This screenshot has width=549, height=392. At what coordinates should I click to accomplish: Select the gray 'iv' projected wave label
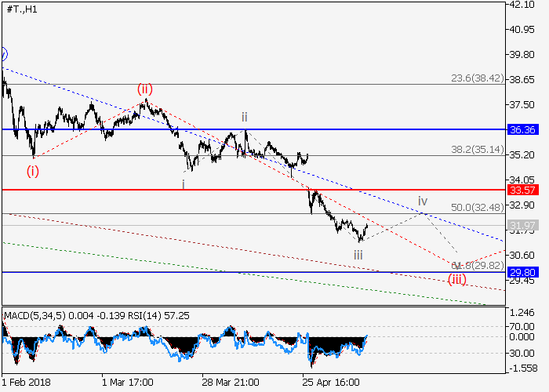tap(422, 200)
